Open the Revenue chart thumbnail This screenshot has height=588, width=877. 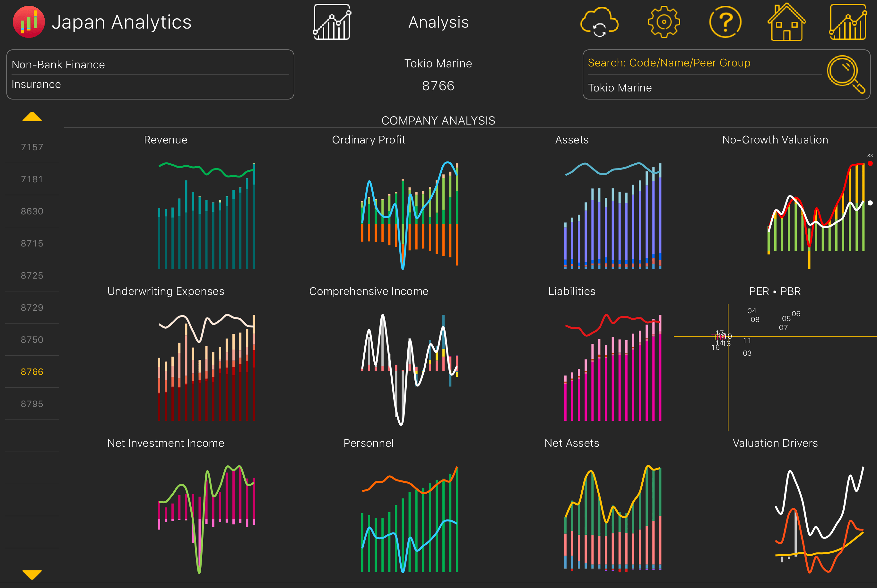point(206,216)
